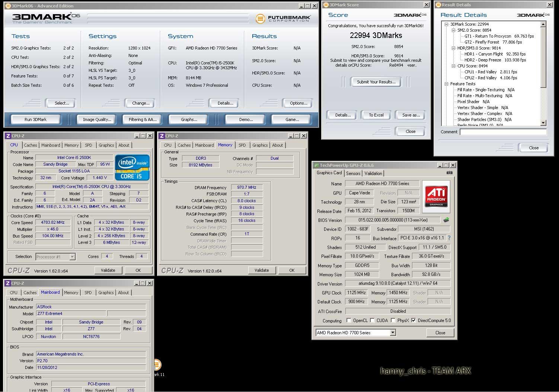The width and height of the screenshot is (559, 392).
Task: Collapse the CPU Score: 8494 node
Action: click(x=453, y=66)
